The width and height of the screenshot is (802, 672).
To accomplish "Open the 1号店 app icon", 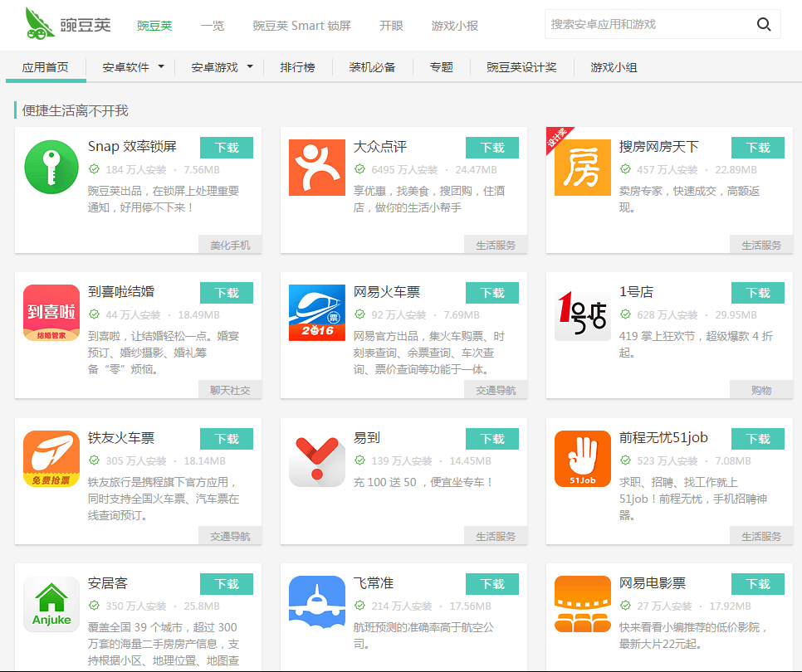I will (583, 313).
